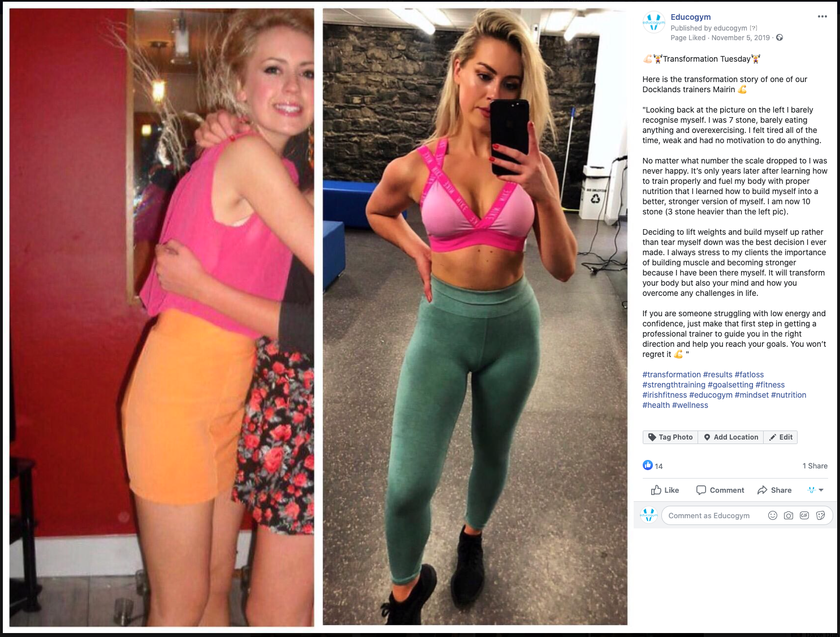The width and height of the screenshot is (840, 637).
Task: Share this post with the Share button
Action: click(774, 490)
